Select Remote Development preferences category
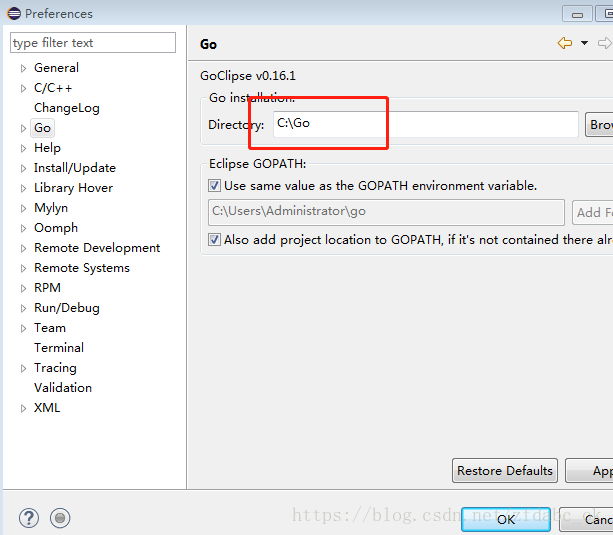 point(97,248)
